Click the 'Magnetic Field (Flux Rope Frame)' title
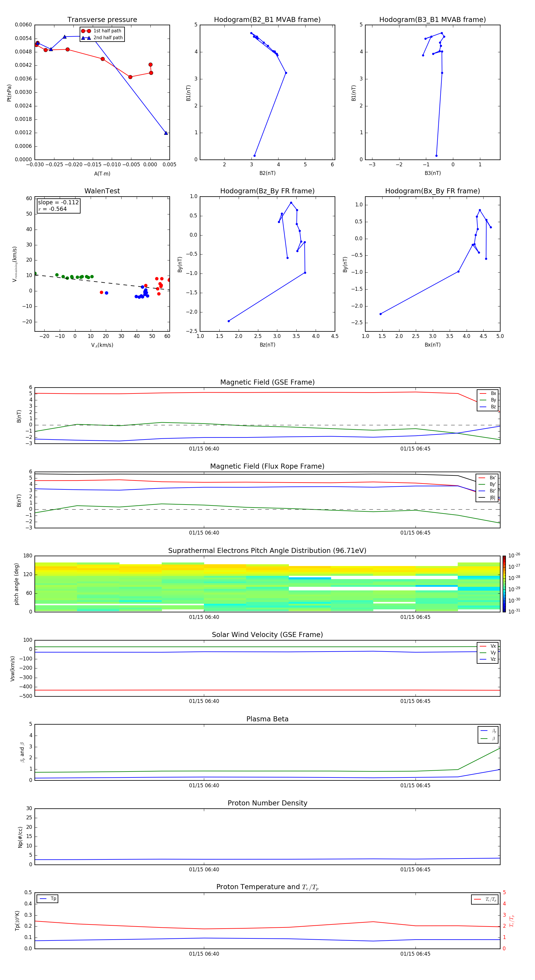 point(267,467)
